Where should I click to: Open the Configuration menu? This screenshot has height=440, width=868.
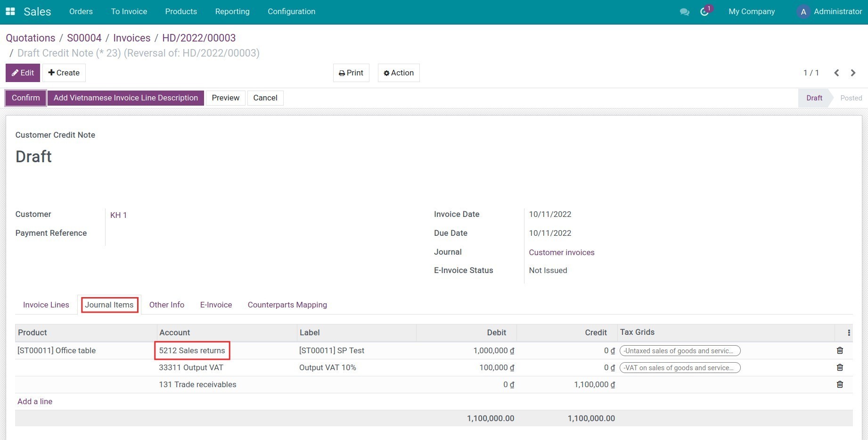click(291, 11)
